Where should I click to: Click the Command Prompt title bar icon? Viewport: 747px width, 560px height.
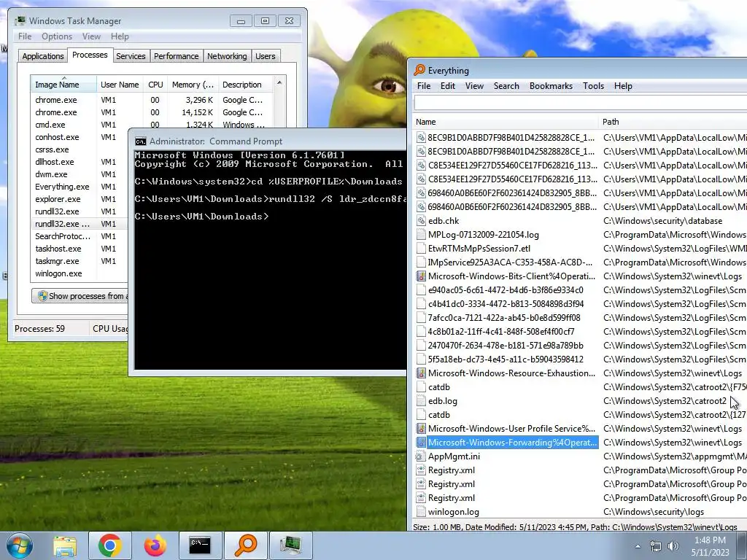[141, 141]
